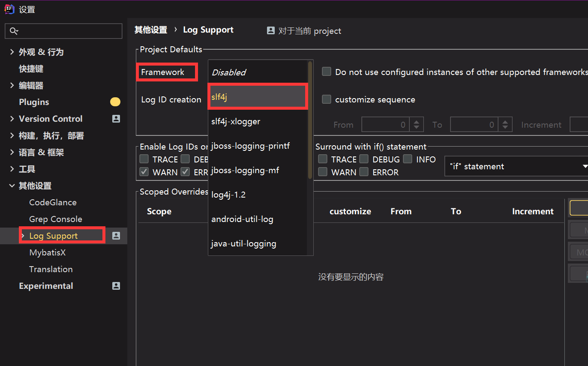Click Log Support in the breadcrumb
The height and width of the screenshot is (366, 588).
(208, 30)
